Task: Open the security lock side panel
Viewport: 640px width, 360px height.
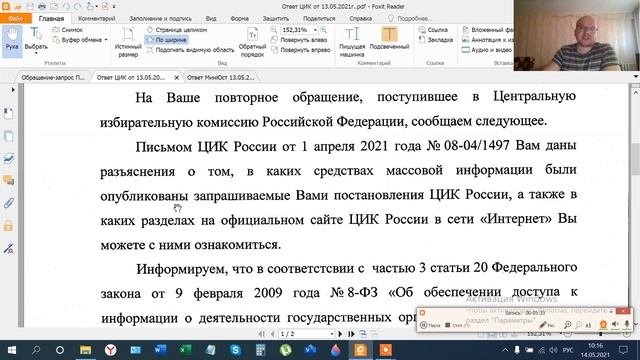Action: [x=8, y=226]
